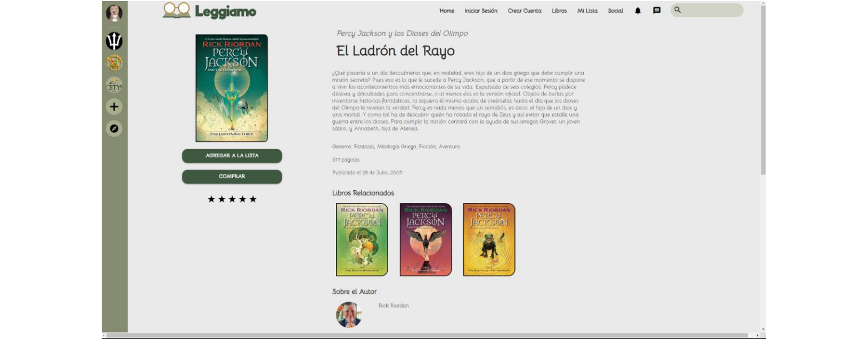This screenshot has height=339, width=868.
Task: Open the CETYS club icon in sidebar
Action: coord(114,85)
